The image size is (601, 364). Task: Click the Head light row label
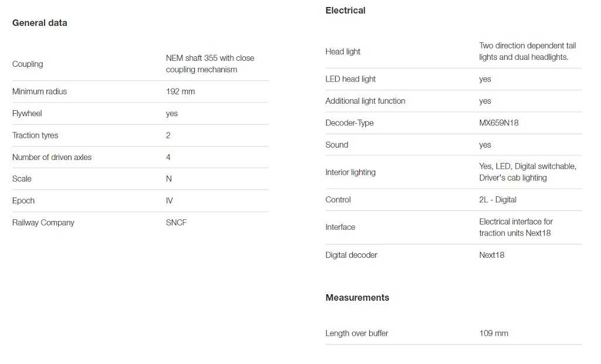343,52
